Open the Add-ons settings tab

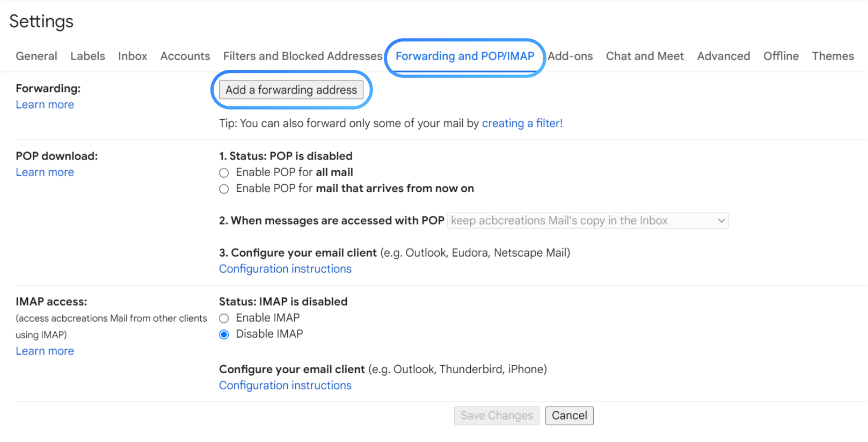click(x=571, y=56)
